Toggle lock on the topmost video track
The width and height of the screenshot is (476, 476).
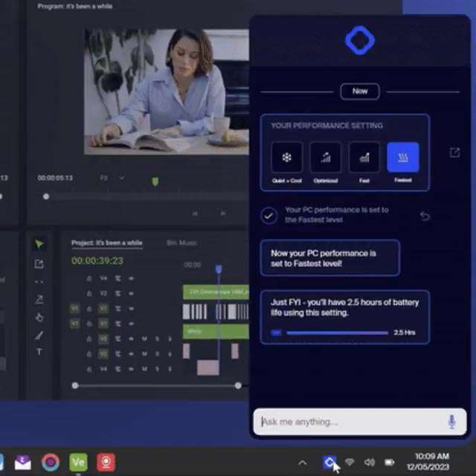(89, 278)
